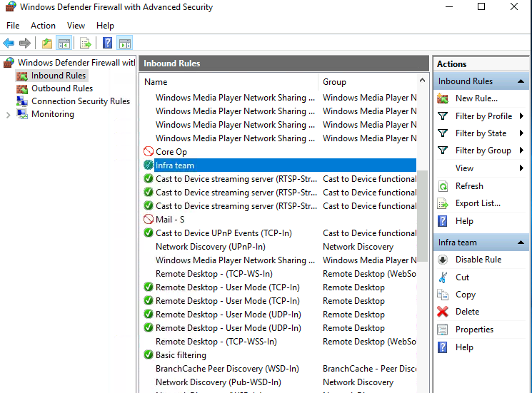Click the blocked icon beside Core Op
The image size is (532, 393).
[x=149, y=151]
